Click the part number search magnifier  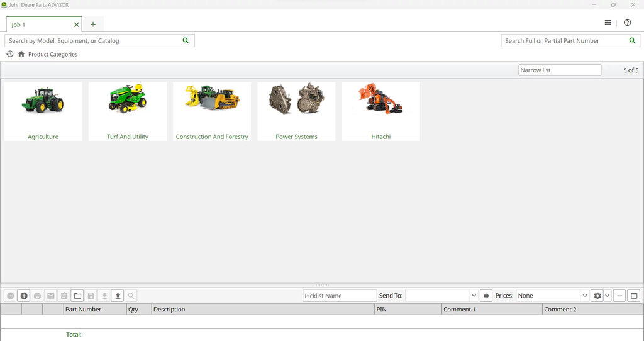pos(632,40)
